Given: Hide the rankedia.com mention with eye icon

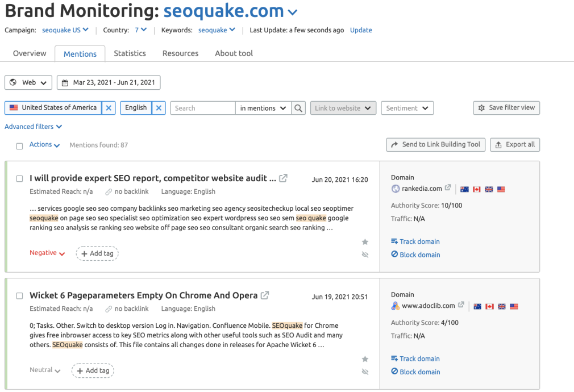Looking at the screenshot, I should 365,255.
